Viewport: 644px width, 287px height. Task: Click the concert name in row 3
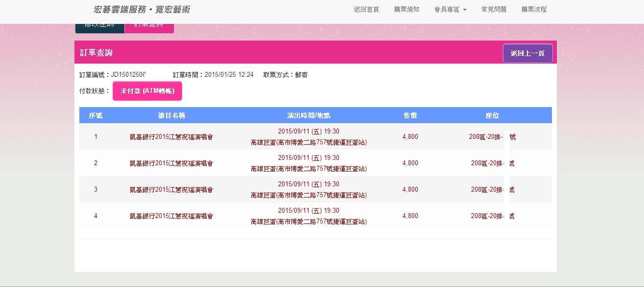171,190
